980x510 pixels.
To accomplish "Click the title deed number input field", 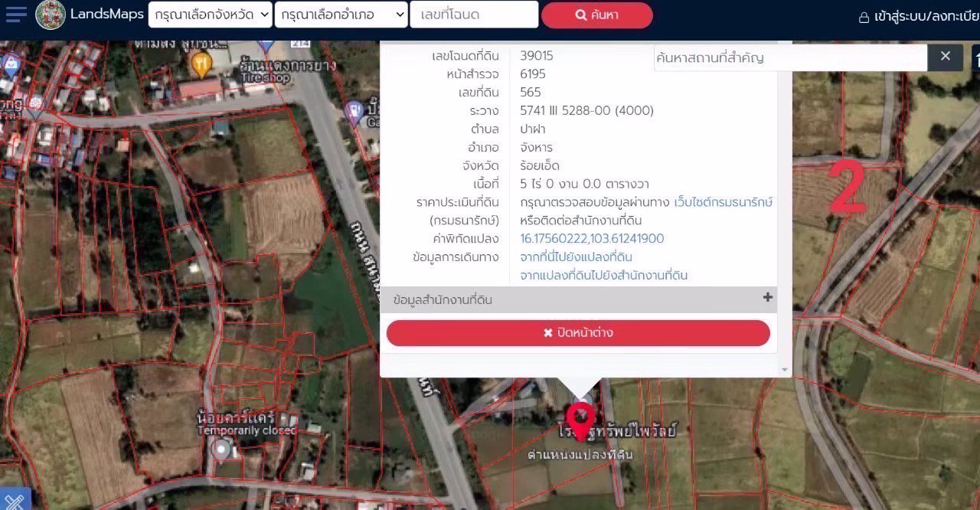I will coord(473,15).
